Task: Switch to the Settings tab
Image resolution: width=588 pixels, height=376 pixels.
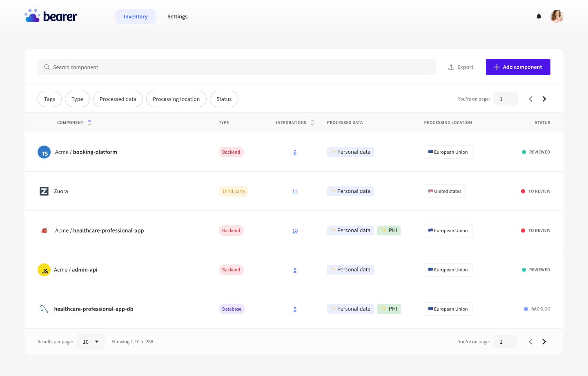Action: (x=177, y=17)
